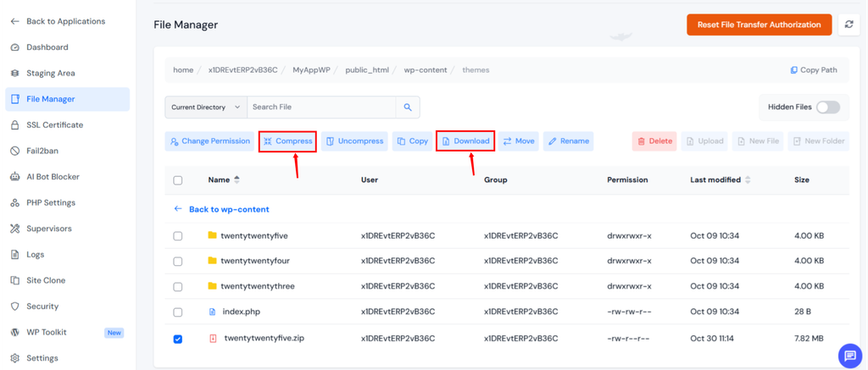Check the index.php checkbox

[x=178, y=312]
